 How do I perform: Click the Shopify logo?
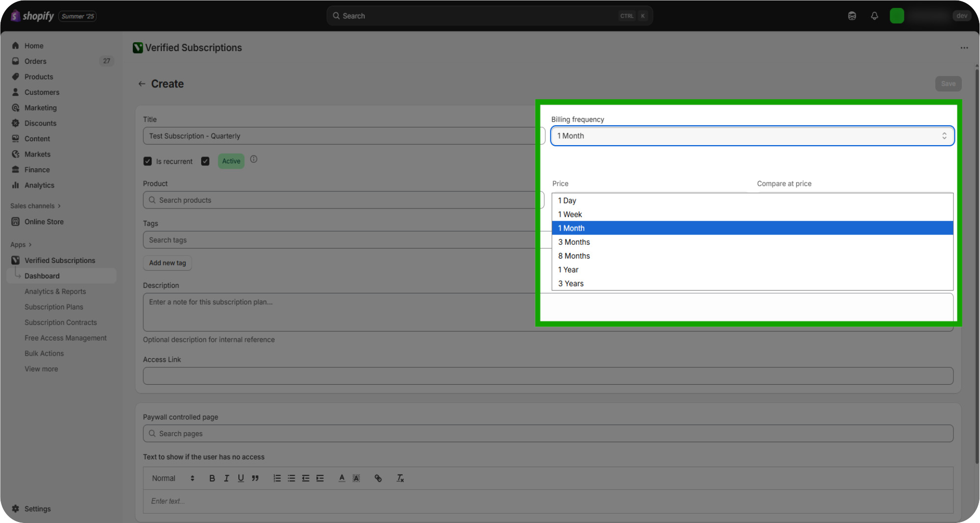point(32,16)
